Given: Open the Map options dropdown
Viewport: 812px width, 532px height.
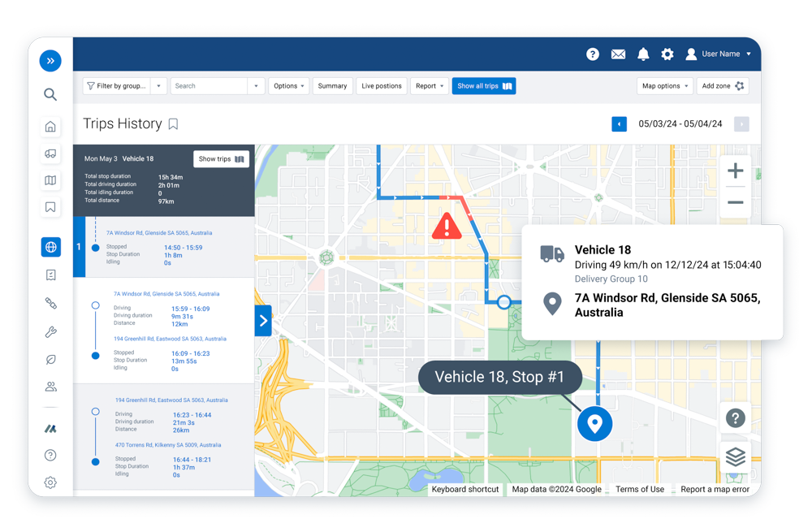Looking at the screenshot, I should [665, 86].
